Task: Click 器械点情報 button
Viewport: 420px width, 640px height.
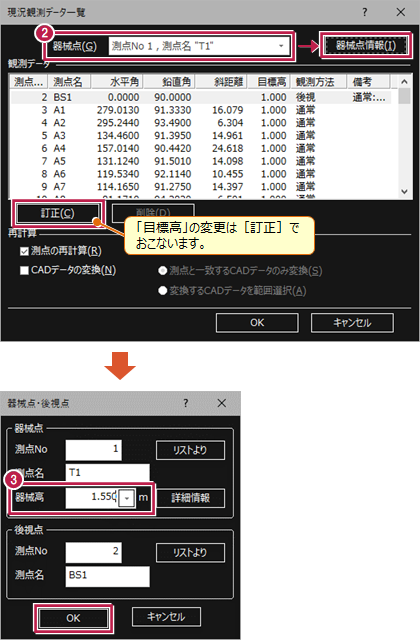Action: [x=365, y=45]
